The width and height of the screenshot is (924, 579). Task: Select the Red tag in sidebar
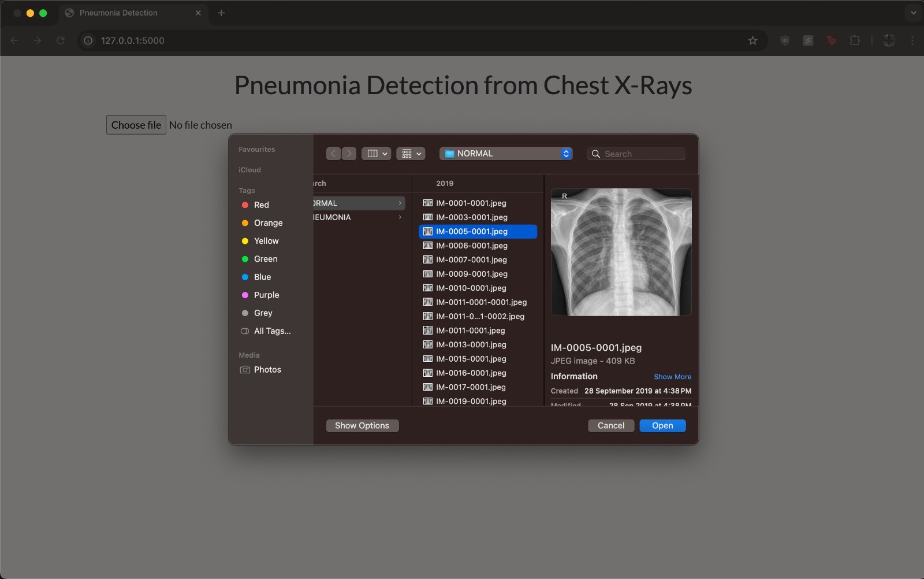tap(261, 205)
